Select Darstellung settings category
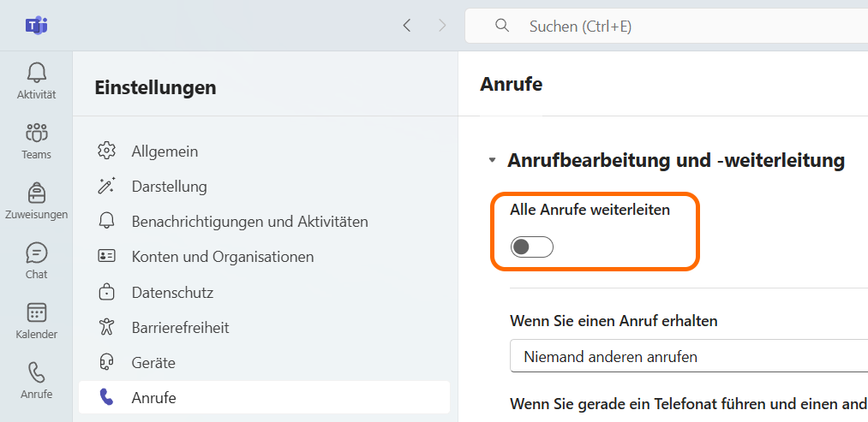Image resolution: width=868 pixels, height=422 pixels. click(169, 187)
